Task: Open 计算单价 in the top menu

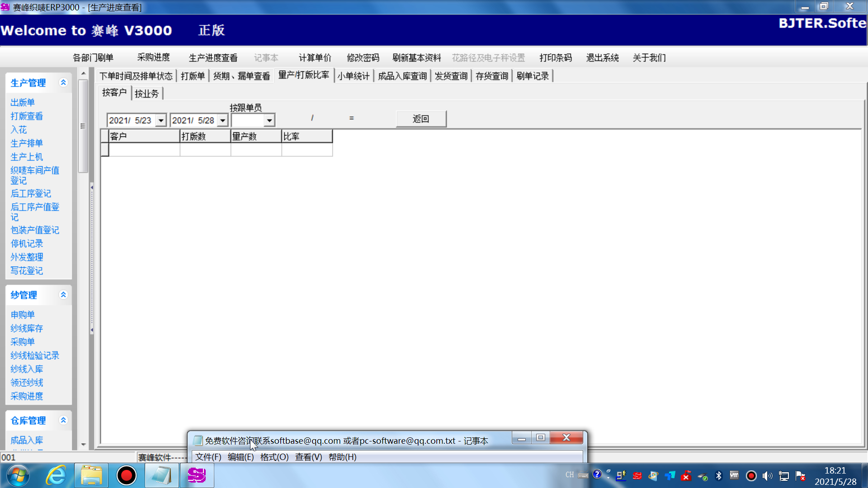Action: [x=315, y=58]
